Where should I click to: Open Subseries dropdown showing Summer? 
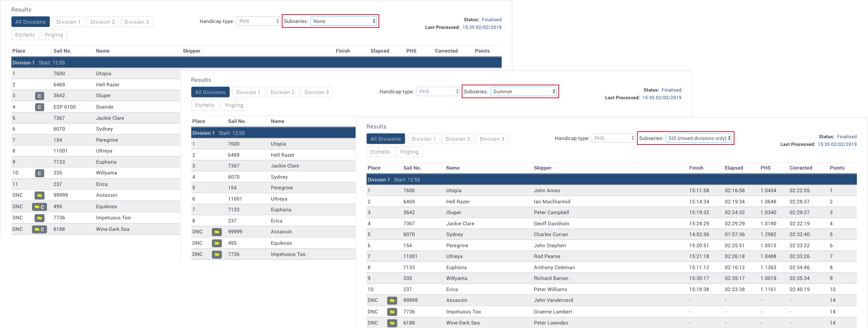(523, 92)
